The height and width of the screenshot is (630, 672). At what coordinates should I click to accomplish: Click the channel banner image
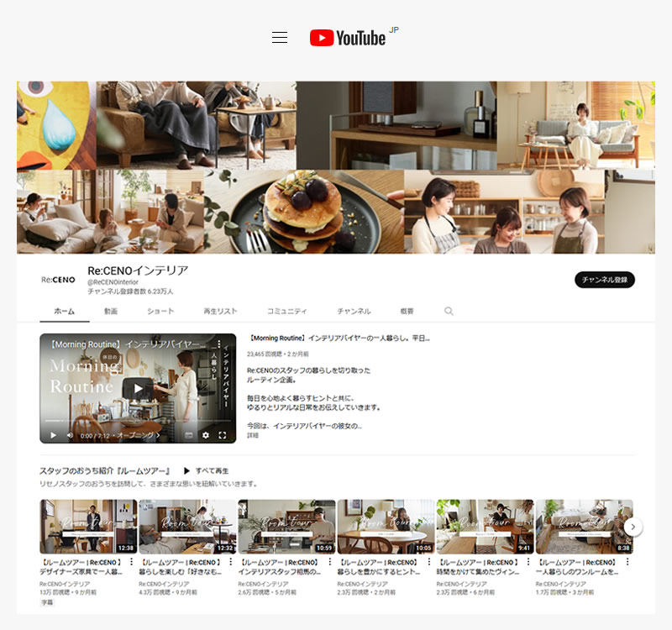pos(336,167)
